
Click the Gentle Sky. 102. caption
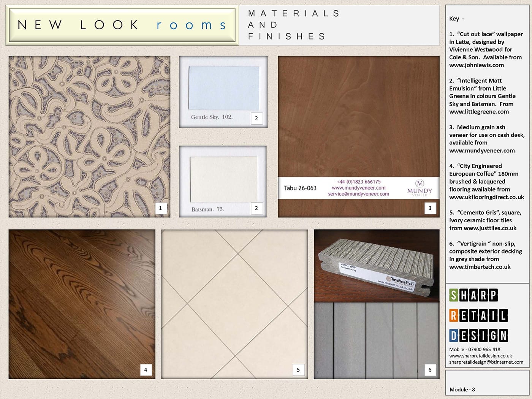point(212,117)
